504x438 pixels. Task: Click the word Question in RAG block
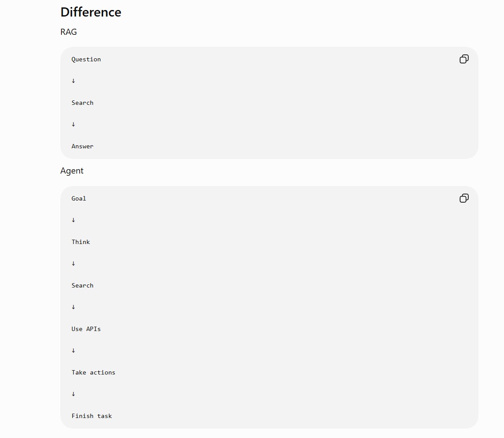(86, 60)
